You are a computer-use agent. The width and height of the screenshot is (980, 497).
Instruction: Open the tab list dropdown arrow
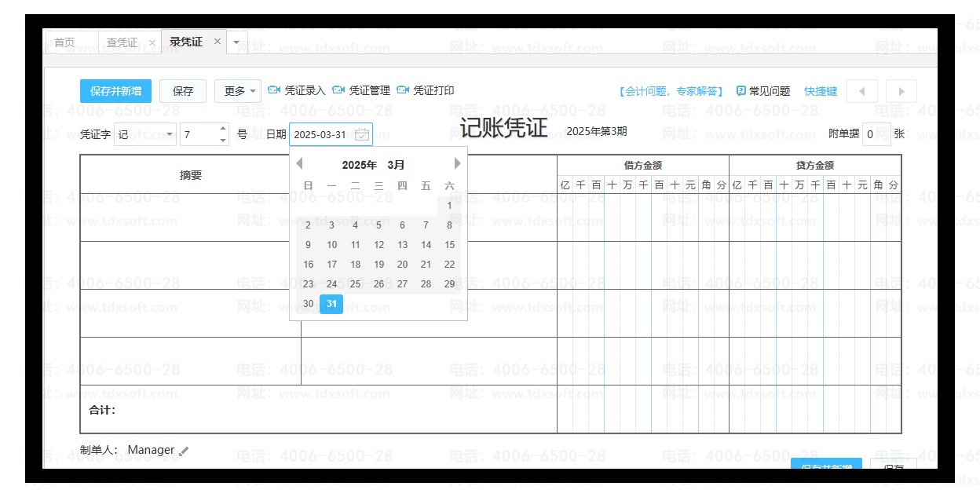(236, 42)
